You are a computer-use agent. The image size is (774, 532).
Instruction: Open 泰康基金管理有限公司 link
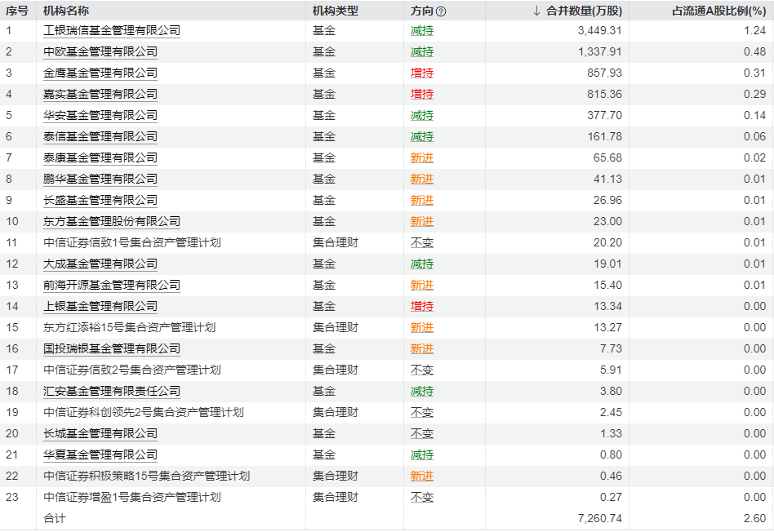[100, 158]
